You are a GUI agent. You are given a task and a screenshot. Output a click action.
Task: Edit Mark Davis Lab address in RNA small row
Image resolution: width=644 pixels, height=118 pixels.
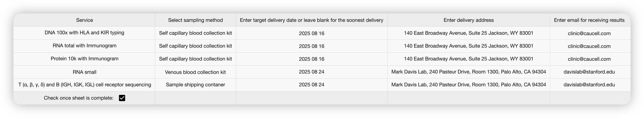pos(469,72)
